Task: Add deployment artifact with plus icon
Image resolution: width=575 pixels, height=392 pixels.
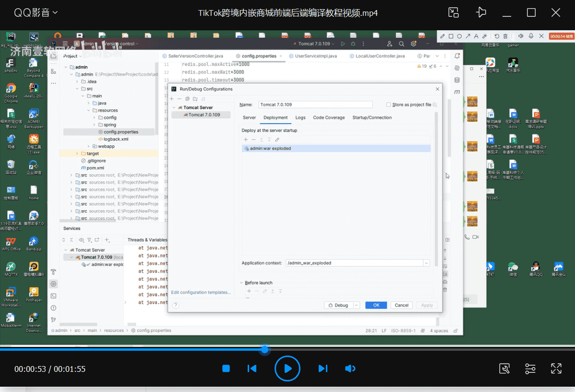Action: tap(246, 140)
